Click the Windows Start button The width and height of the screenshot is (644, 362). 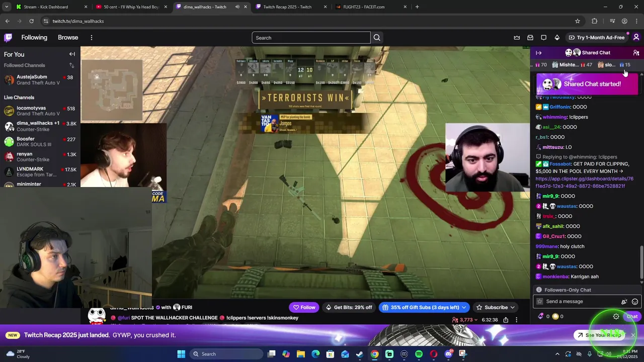[181, 354]
